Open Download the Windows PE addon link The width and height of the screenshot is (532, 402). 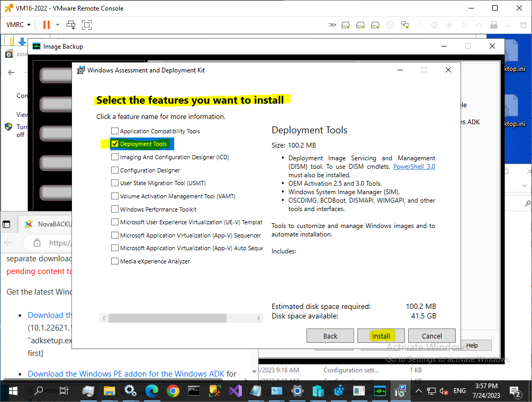pyautogui.click(x=126, y=373)
